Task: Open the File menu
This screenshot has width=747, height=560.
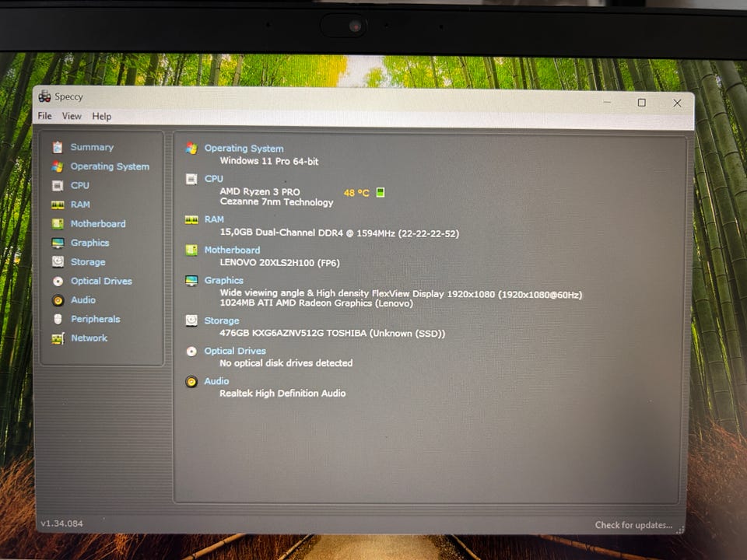Action: pyautogui.click(x=45, y=116)
